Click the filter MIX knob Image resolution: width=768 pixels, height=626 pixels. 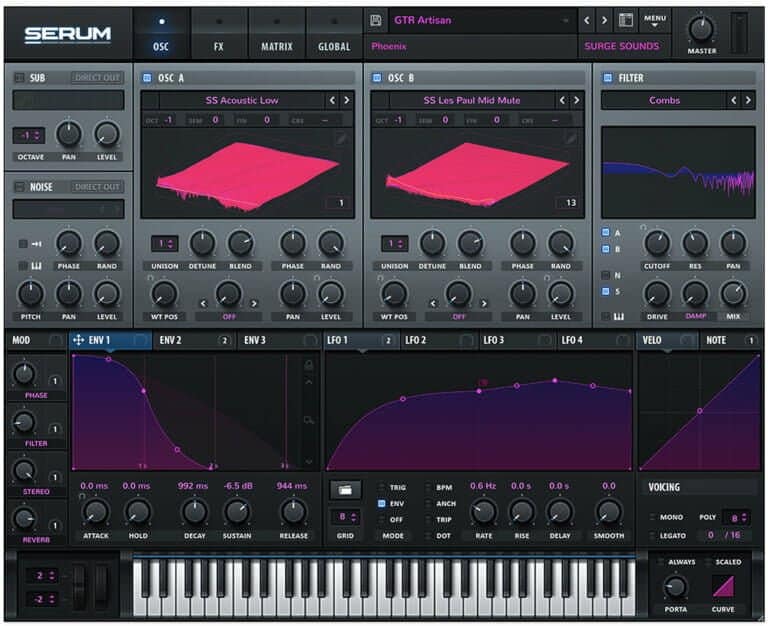pos(733,294)
